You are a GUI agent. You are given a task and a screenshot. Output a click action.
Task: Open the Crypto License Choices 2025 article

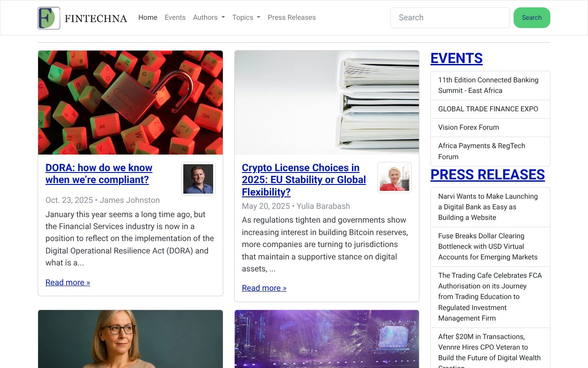[304, 179]
